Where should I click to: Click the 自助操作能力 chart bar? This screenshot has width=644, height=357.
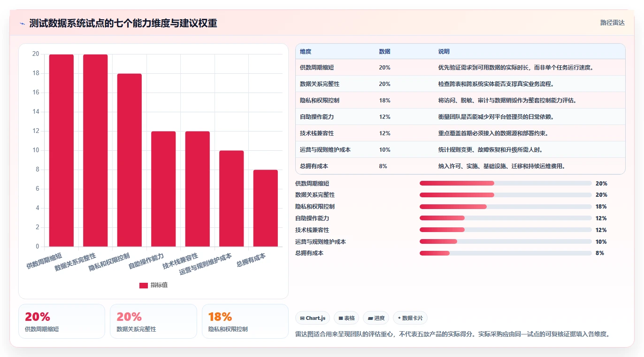163,189
